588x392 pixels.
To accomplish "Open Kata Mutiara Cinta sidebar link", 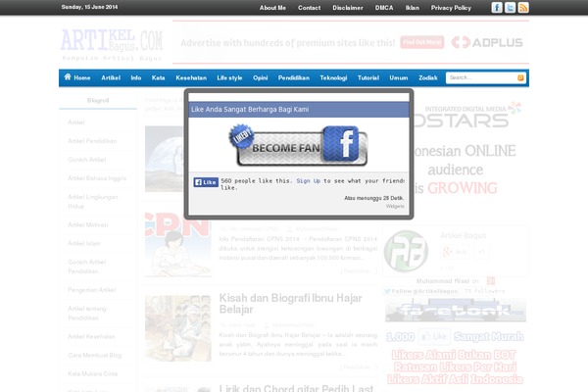I will (93, 373).
